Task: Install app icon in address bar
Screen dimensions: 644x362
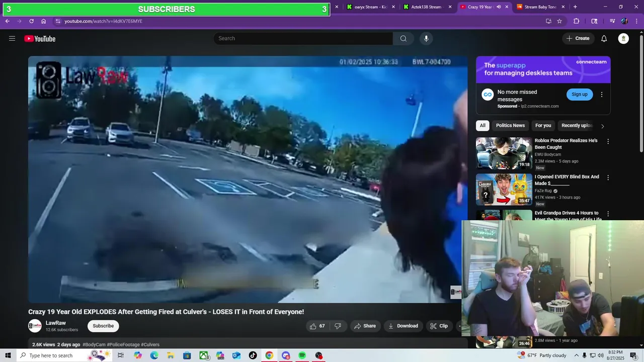Action: (x=548, y=21)
